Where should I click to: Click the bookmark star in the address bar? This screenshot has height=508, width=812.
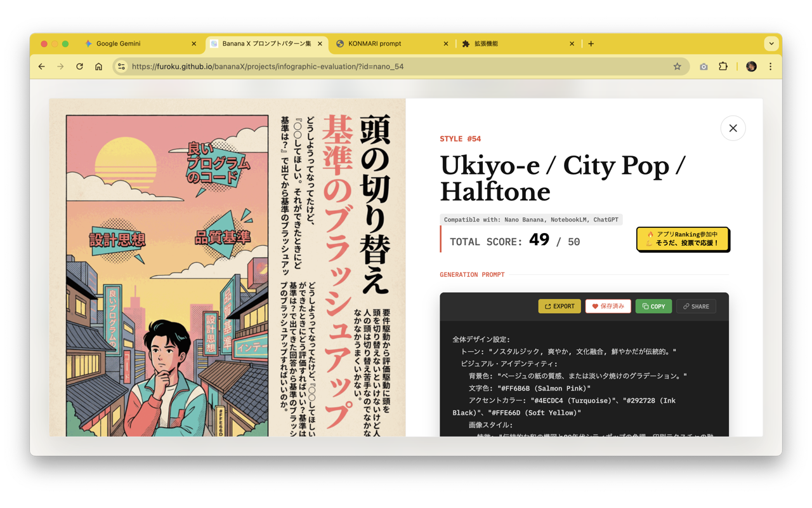678,66
